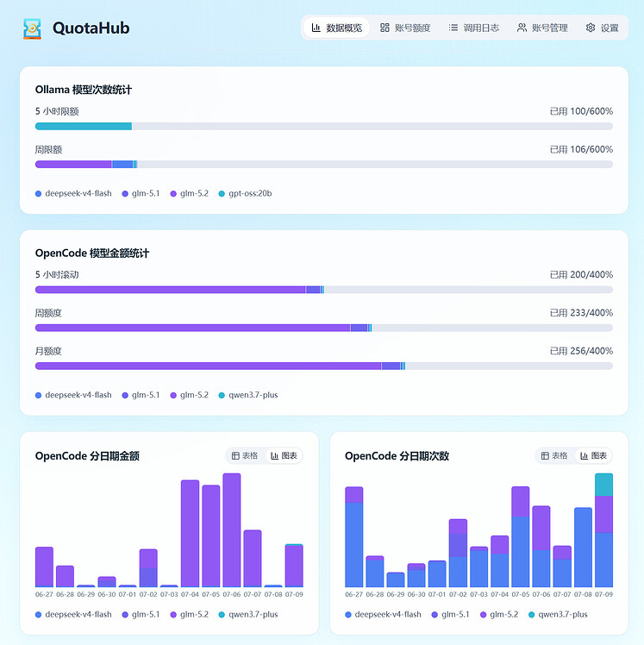This screenshot has width=644, height=645.
Task: Switch OpenCode 分日期金额 to 图表 view
Action: point(284,456)
